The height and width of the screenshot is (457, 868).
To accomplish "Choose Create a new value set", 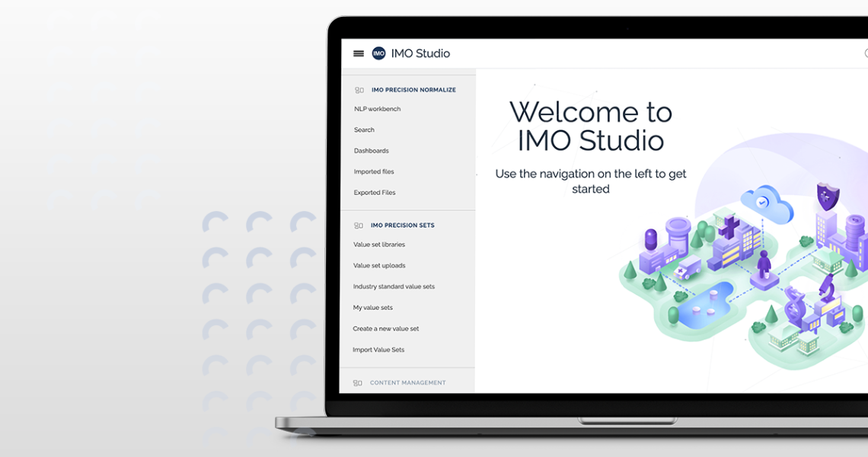I will click(x=386, y=328).
